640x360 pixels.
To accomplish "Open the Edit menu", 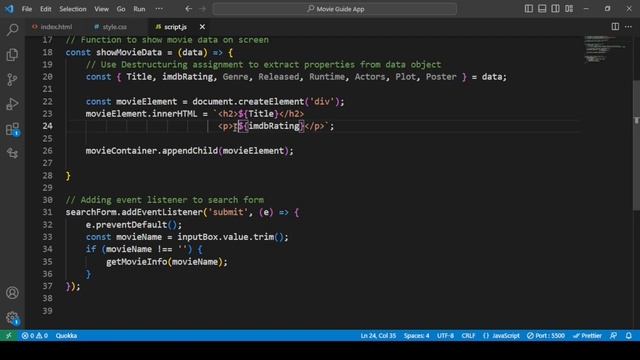I will [46, 9].
